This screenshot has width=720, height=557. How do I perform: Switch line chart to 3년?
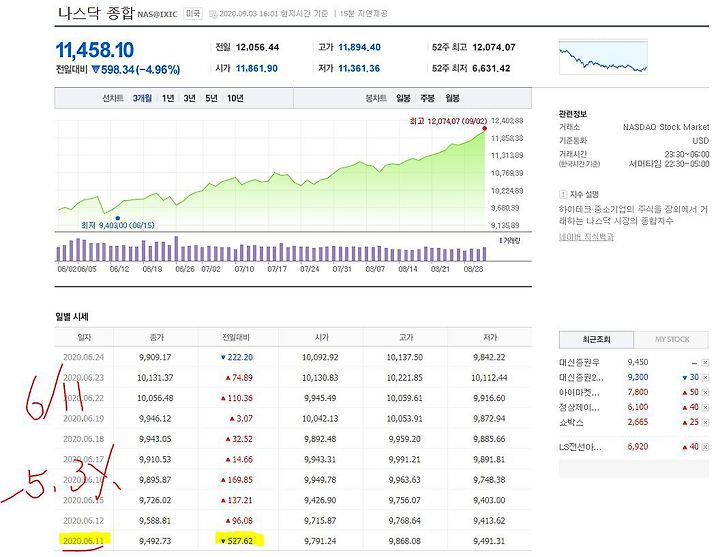point(189,98)
